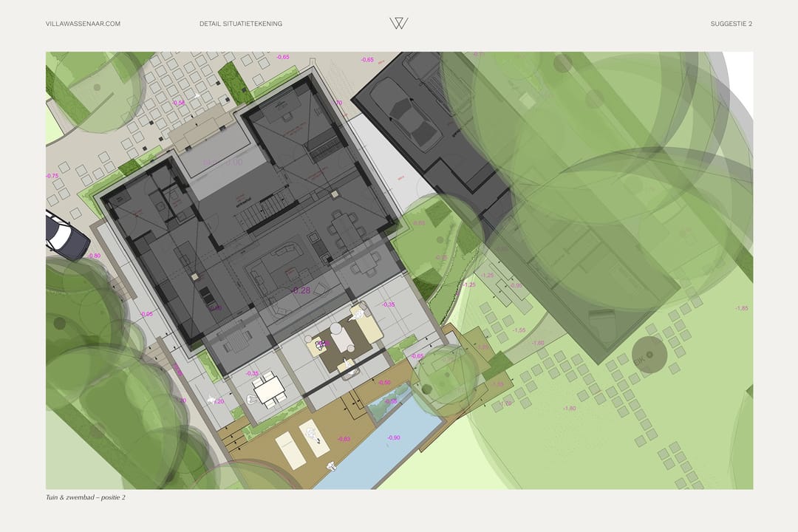Click the -0,60 elevation label on the deck
The width and height of the screenshot is (798, 532).
pyautogui.click(x=384, y=382)
